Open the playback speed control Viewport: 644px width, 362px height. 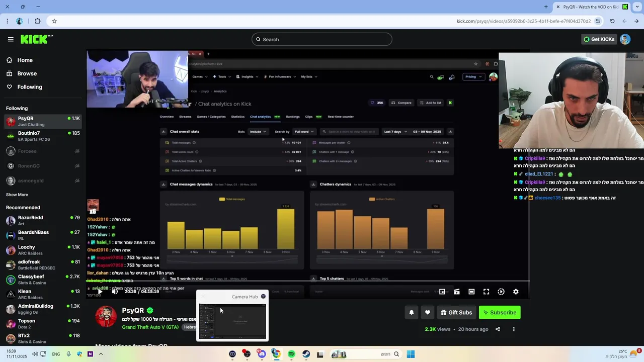501,292
